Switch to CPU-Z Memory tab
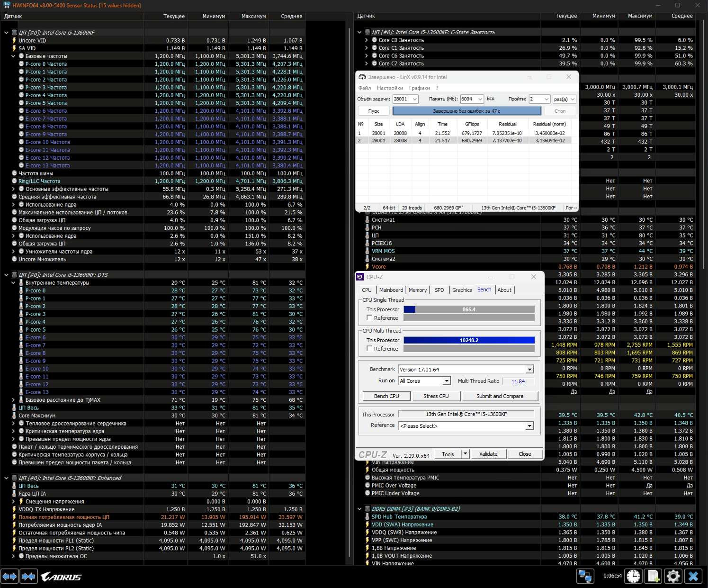708x588 pixels. pyautogui.click(x=418, y=290)
